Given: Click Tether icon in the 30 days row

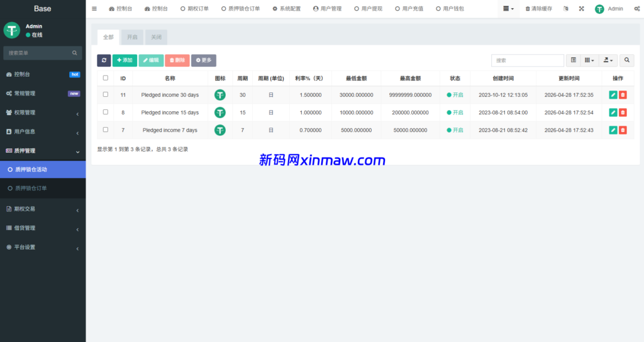Looking at the screenshot, I should (x=220, y=95).
